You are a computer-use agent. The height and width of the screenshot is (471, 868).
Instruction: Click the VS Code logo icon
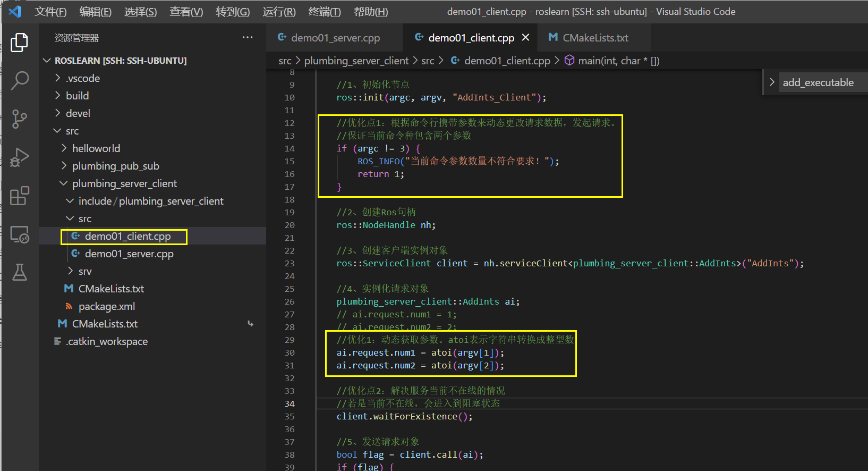pos(15,11)
